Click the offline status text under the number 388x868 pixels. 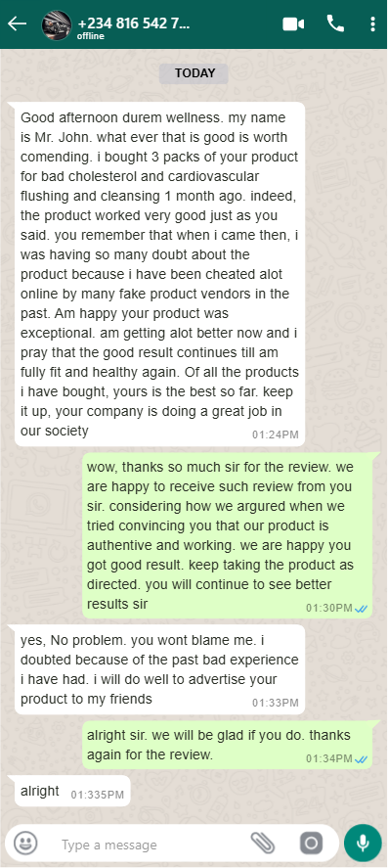(91, 36)
